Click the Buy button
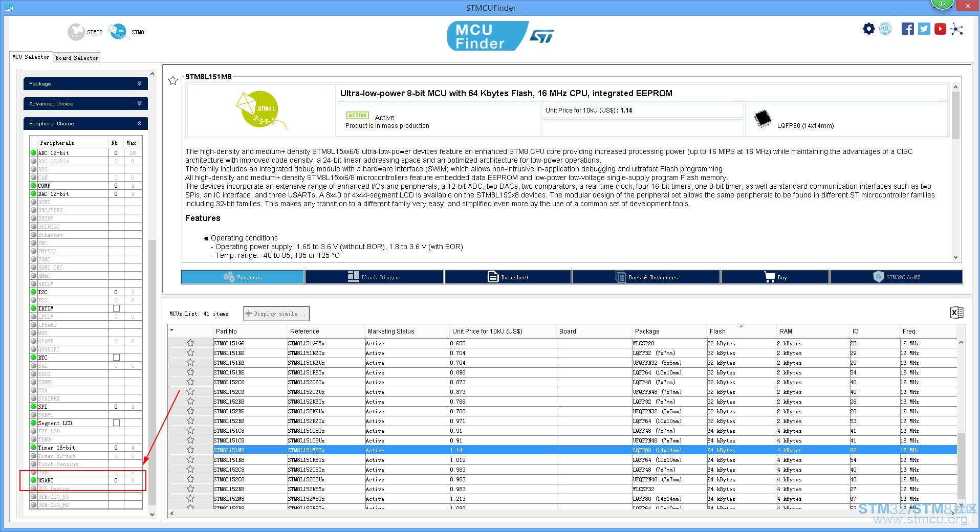 pos(775,277)
